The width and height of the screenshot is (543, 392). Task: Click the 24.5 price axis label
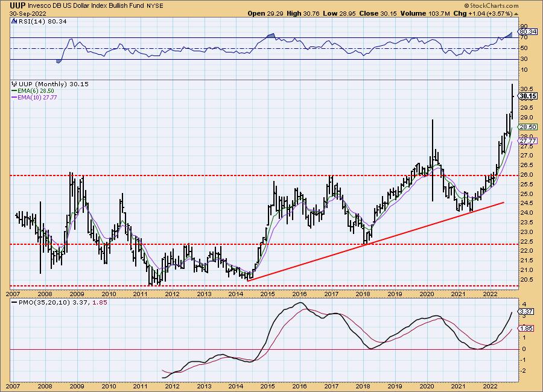527,203
